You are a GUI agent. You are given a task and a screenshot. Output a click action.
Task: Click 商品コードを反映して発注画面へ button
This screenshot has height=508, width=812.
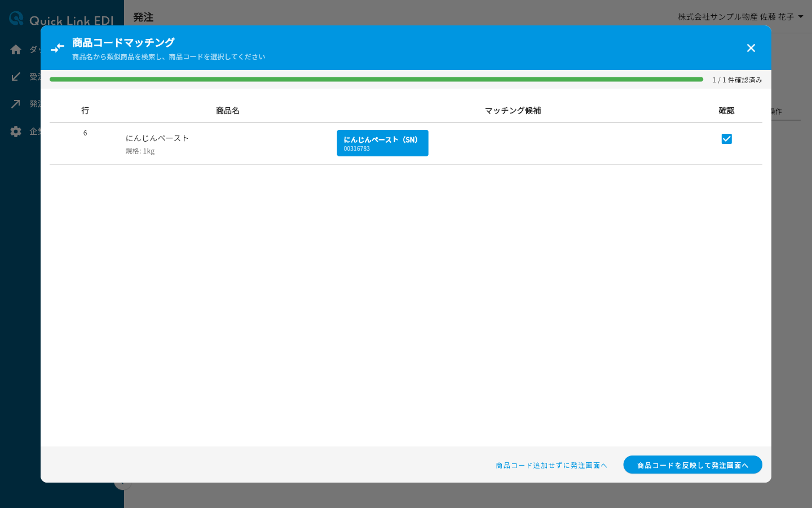coord(692,465)
